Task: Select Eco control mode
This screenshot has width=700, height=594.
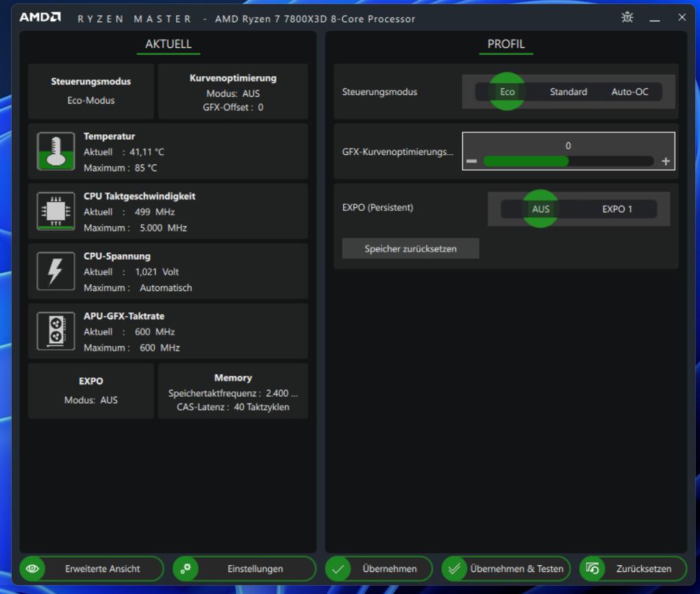Action: click(507, 92)
